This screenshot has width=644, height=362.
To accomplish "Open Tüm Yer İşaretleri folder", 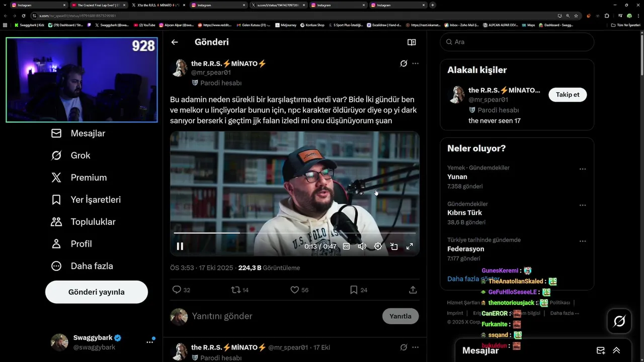I will [624, 25].
